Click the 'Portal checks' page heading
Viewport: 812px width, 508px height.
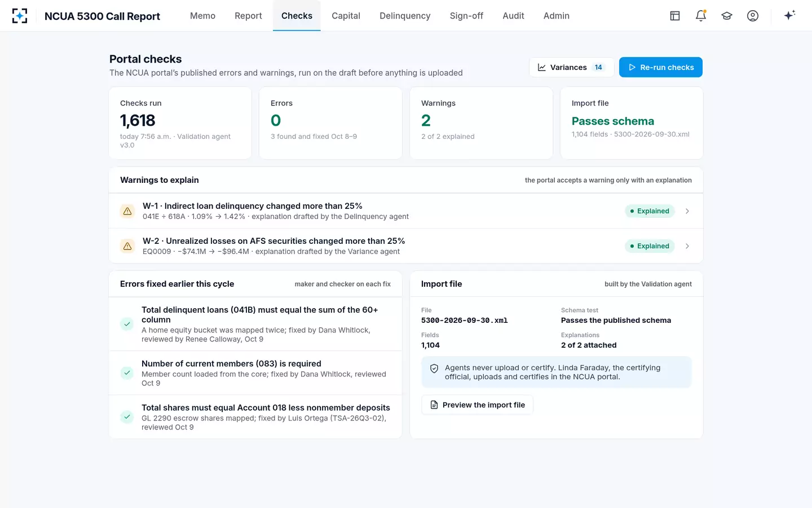point(145,59)
